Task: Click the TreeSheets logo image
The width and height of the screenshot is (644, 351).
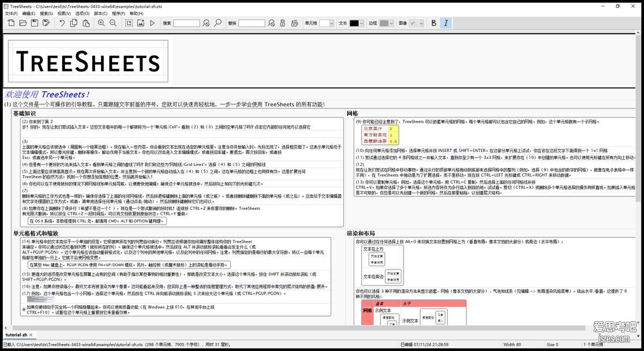Action: coord(88,61)
